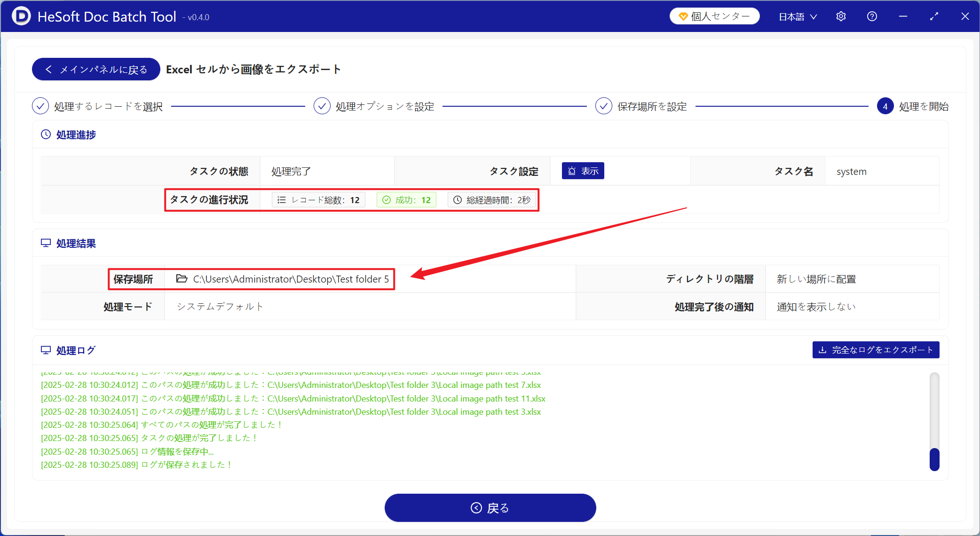Click the 処理完了 status text
This screenshot has width=980, height=536.
291,172
